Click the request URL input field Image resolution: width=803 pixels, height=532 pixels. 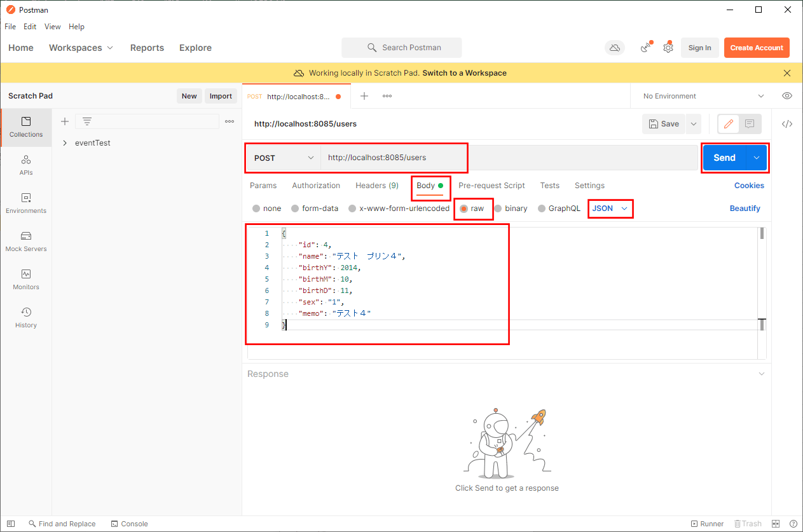pyautogui.click(x=509, y=158)
